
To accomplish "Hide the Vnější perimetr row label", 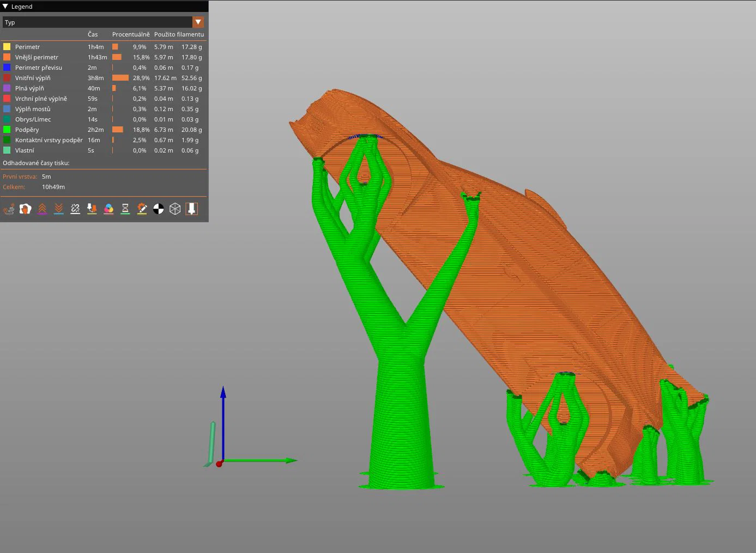I will pos(37,57).
